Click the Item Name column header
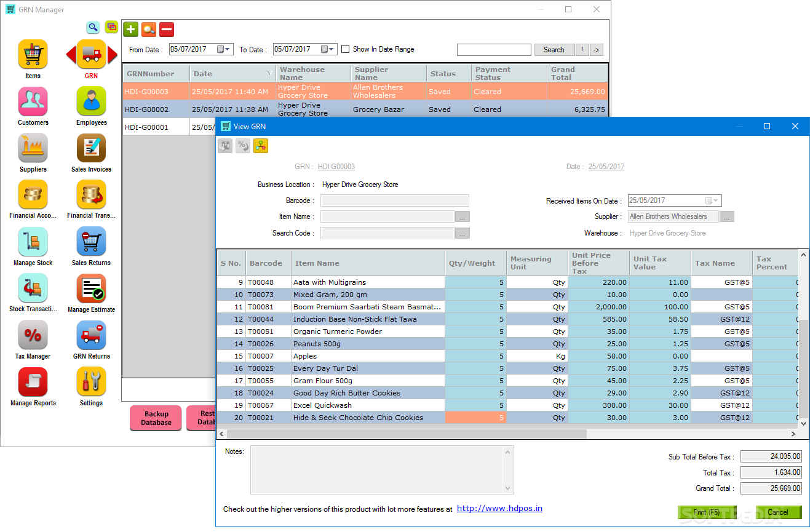810x532 pixels. (368, 263)
